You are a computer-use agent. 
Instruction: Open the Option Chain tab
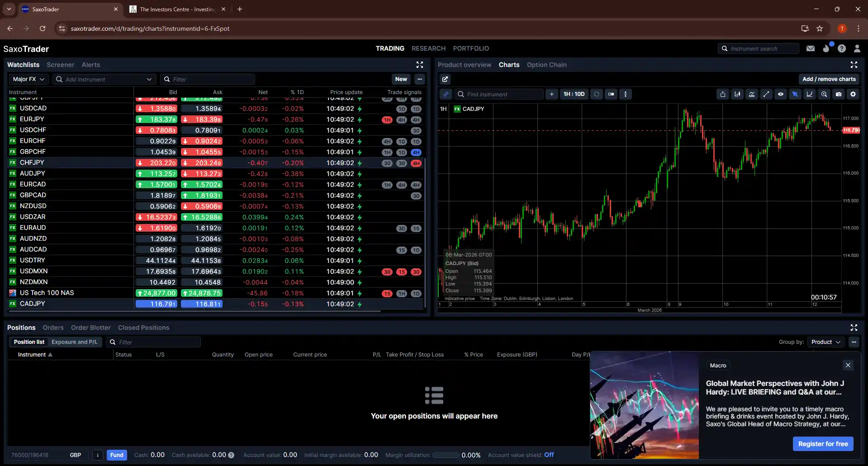coord(546,65)
